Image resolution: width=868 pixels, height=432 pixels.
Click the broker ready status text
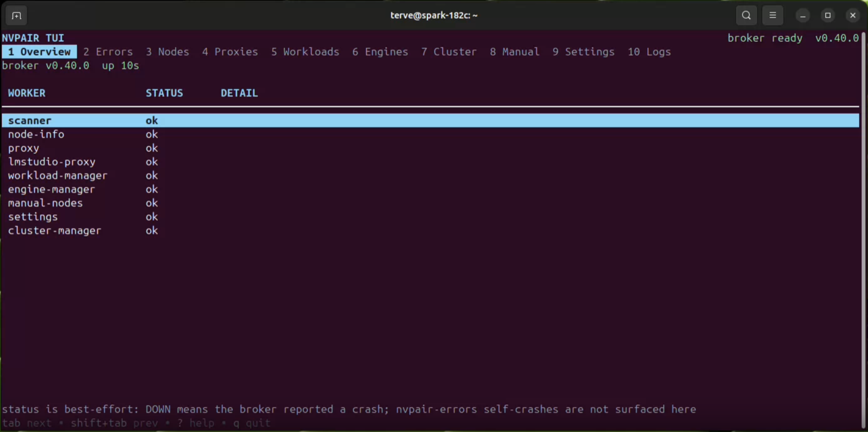tap(765, 38)
